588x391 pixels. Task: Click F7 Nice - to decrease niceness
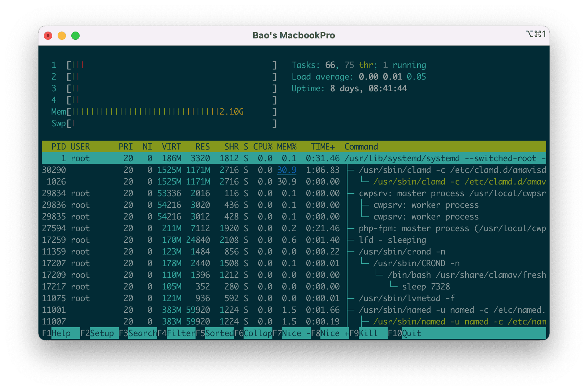(292, 333)
